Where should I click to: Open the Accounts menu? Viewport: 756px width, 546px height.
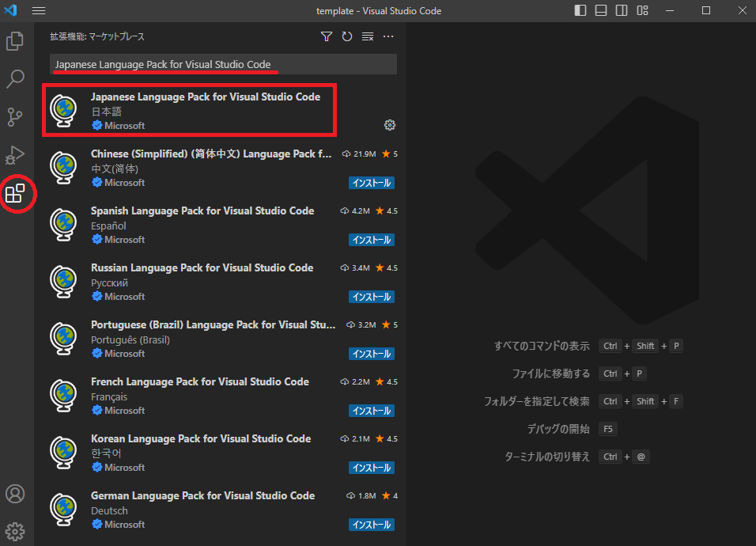tap(15, 494)
